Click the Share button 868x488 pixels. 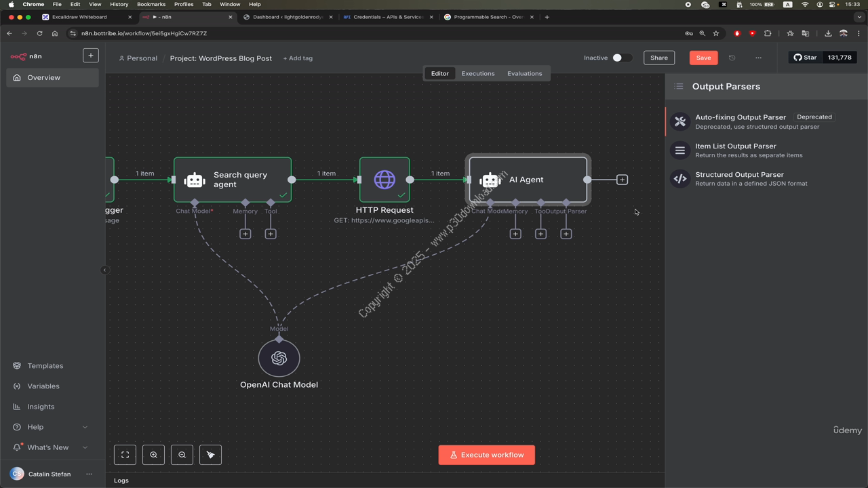pyautogui.click(x=659, y=58)
